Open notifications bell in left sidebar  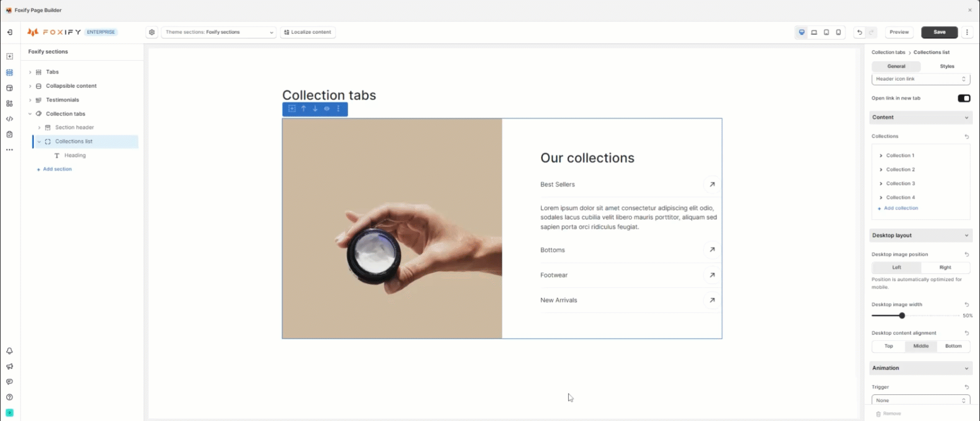tap(9, 351)
